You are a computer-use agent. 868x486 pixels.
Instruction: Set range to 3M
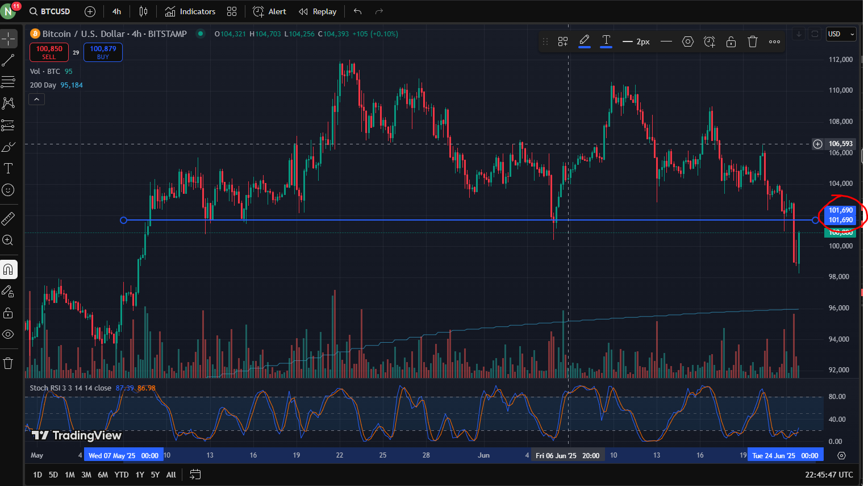pyautogui.click(x=86, y=475)
